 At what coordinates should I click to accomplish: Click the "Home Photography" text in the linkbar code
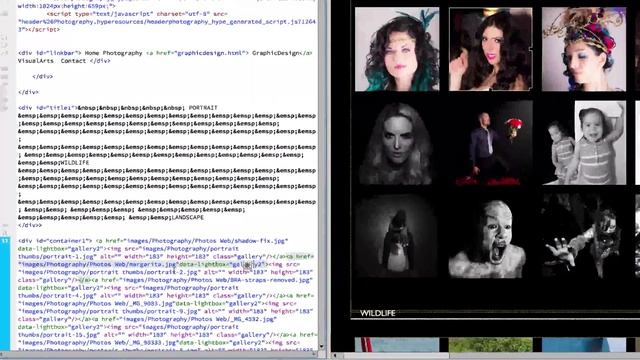113,53
